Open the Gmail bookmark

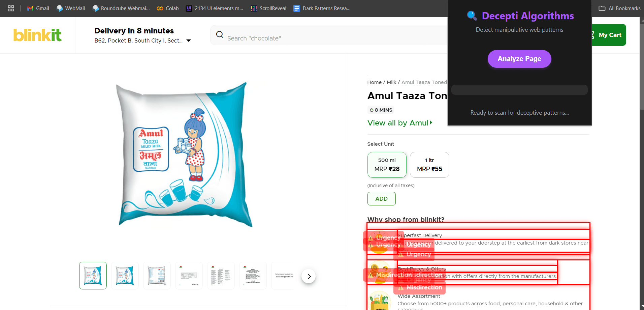coord(38,8)
